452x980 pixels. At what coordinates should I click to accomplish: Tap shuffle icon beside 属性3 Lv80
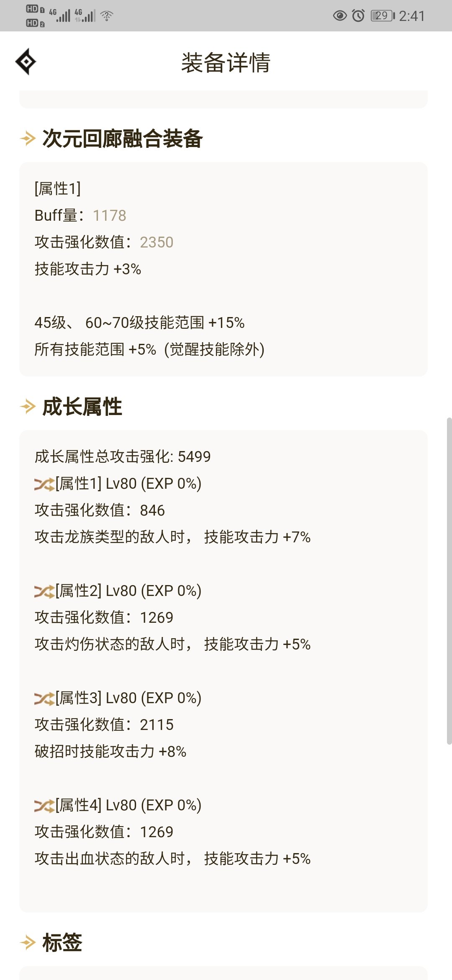pyautogui.click(x=44, y=699)
